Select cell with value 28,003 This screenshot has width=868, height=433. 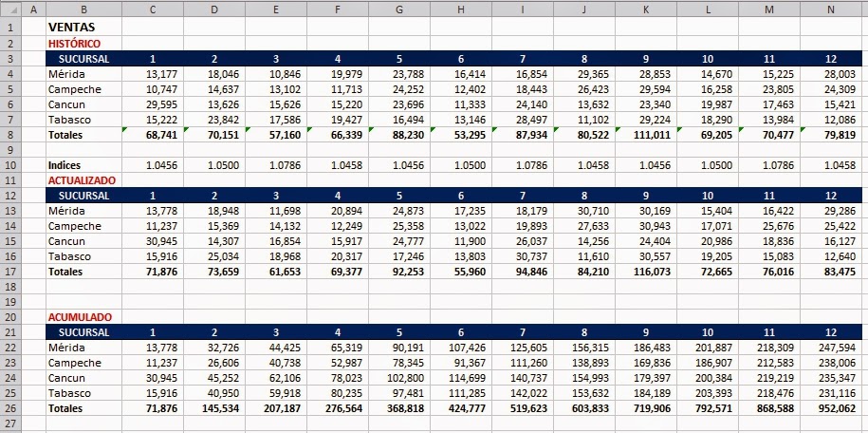[831, 74]
